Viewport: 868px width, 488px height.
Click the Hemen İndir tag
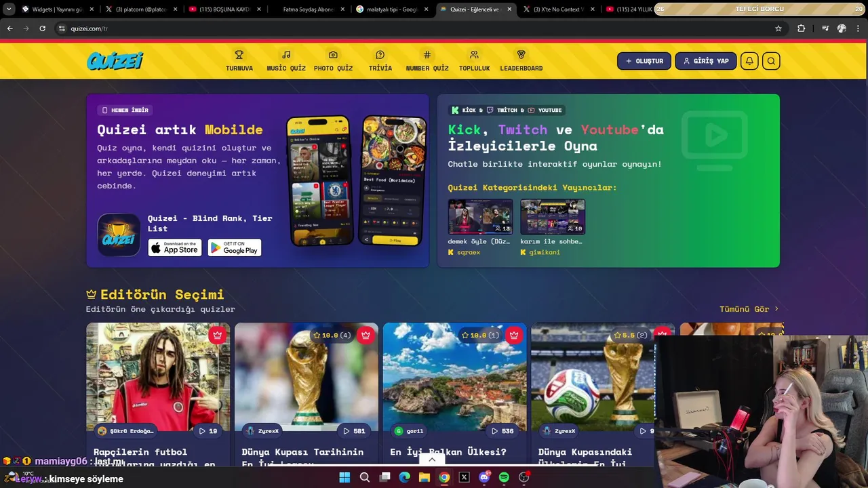click(125, 110)
